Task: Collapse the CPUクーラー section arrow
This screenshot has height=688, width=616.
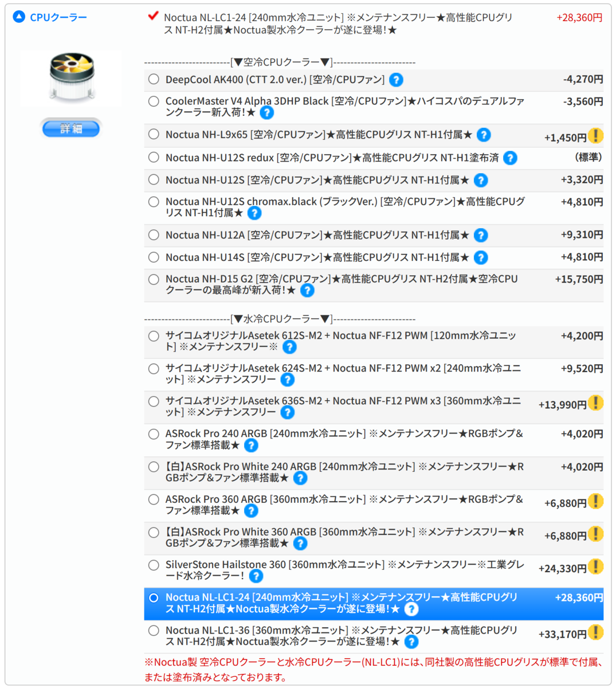Action: pos(19,17)
